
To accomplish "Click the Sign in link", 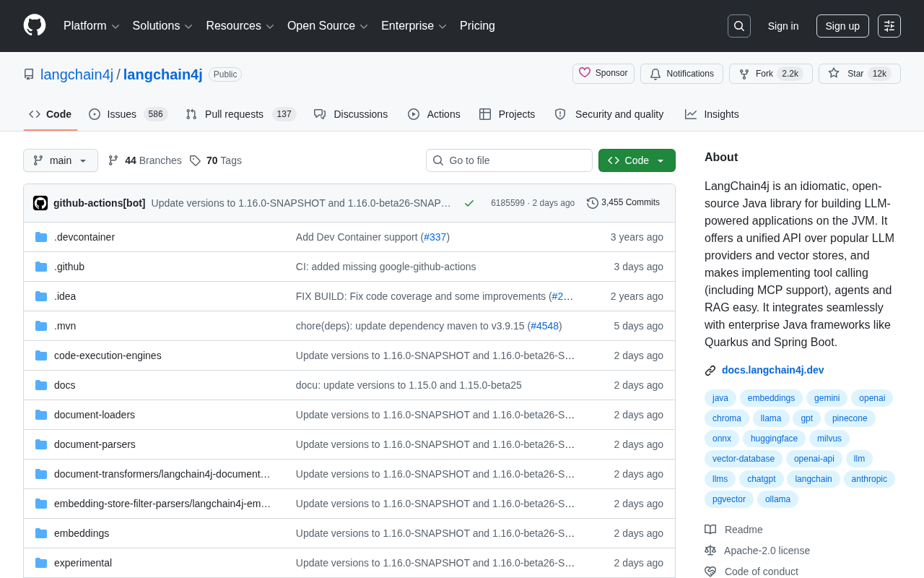I will click(x=783, y=26).
